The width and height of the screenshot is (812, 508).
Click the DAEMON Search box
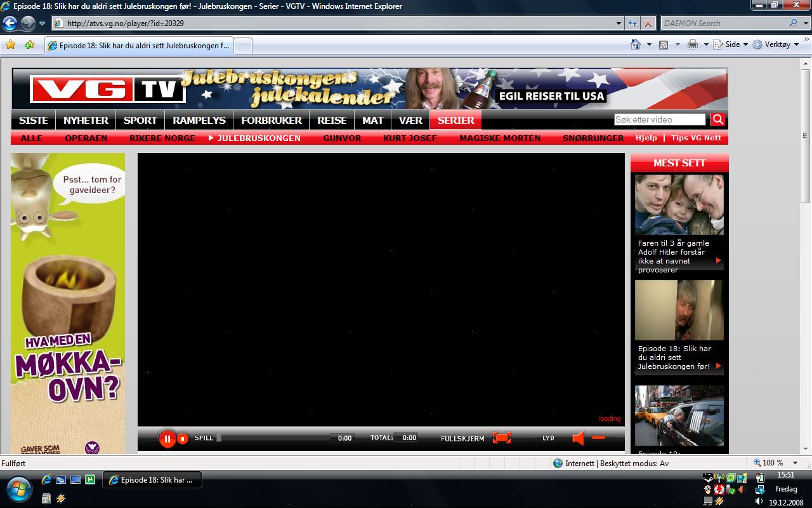point(723,23)
